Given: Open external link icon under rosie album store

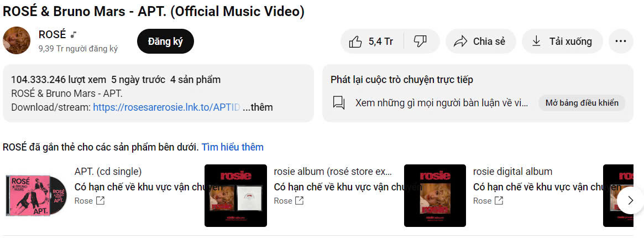Looking at the screenshot, I should click(x=300, y=201).
